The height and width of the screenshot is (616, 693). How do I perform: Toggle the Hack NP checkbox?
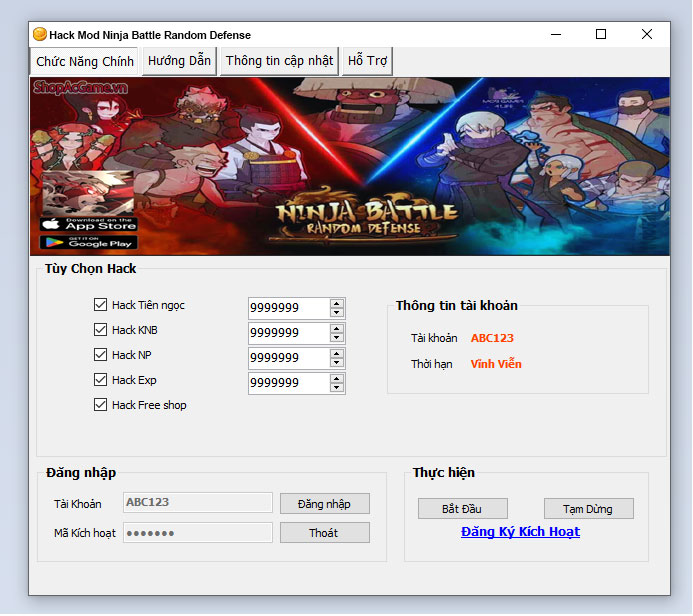coord(100,355)
